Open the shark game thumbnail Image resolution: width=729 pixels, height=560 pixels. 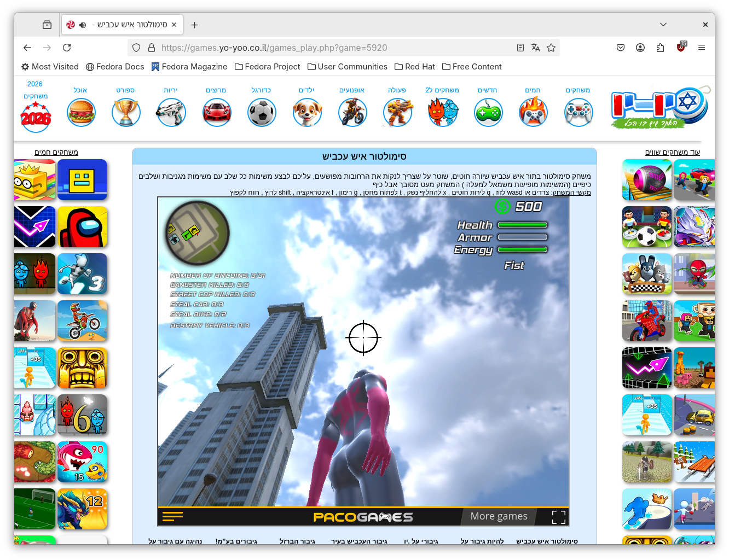click(x=82, y=462)
